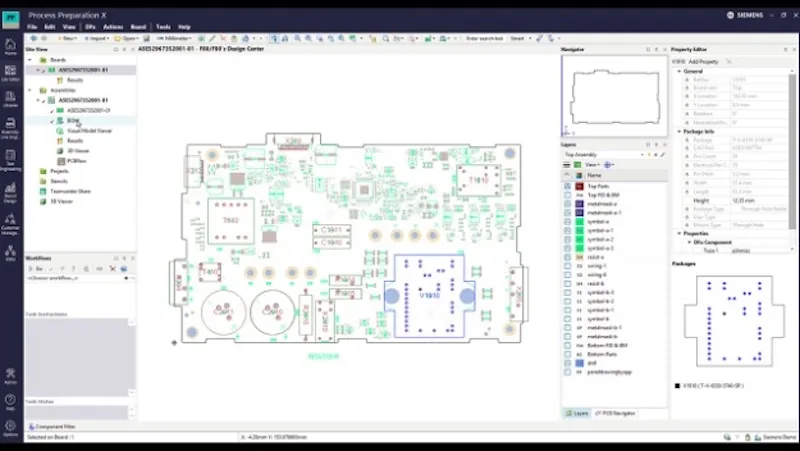
Task: Click the red delete X icon in the toolbar
Action: [x=223, y=38]
